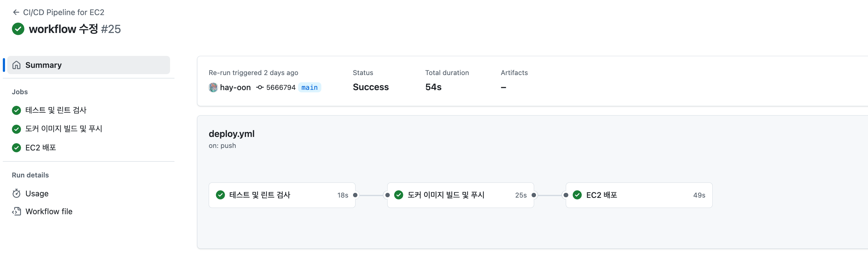Click the green check icon beside '테스트 및 린트 검사' job

[16, 110]
